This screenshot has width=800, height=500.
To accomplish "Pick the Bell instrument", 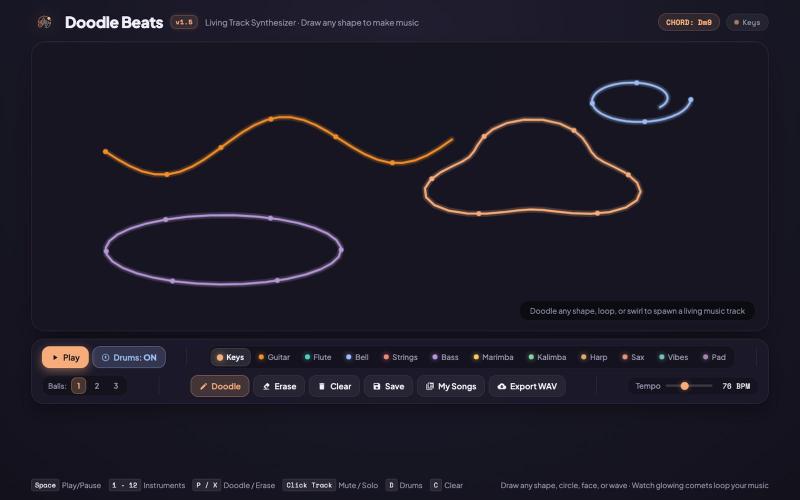I will (x=357, y=357).
